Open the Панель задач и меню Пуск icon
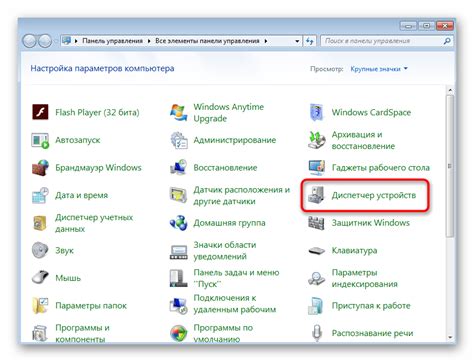 point(179,278)
